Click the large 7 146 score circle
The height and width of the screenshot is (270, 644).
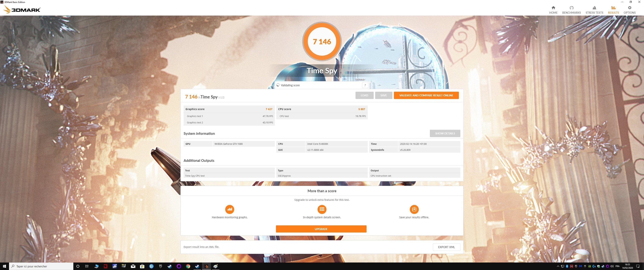322,41
